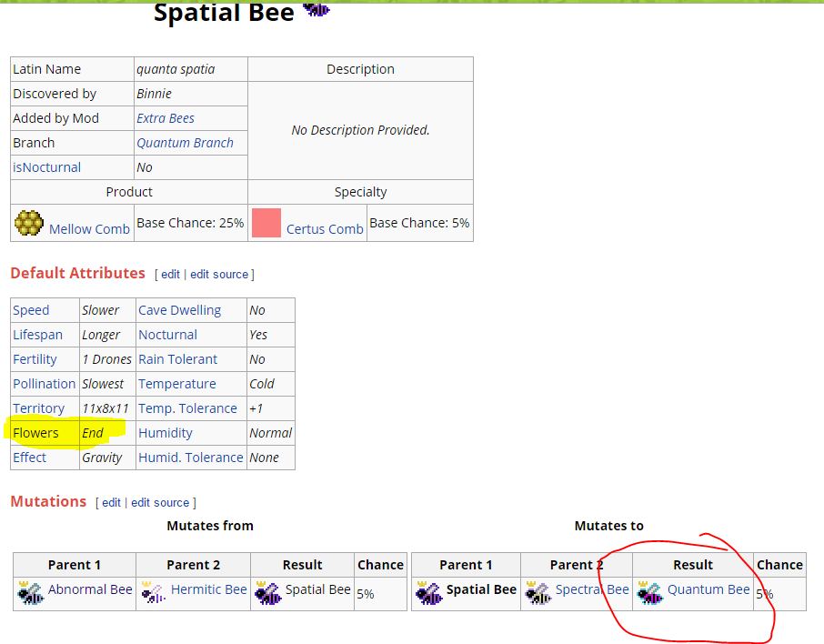Viewport: 824px width, 644px height.
Task: Click the pink Certus Comb swatch
Action: 266,223
